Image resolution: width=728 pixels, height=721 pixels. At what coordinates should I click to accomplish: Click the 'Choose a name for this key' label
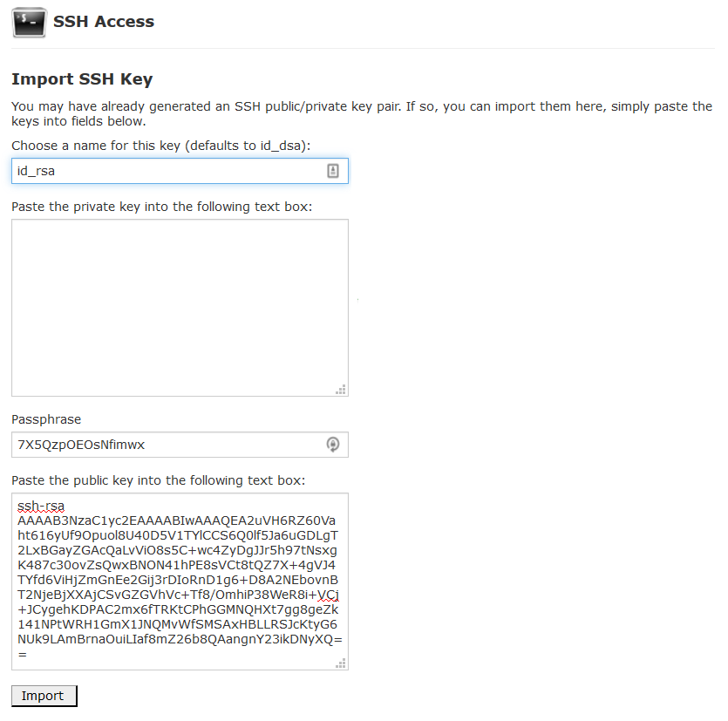click(160, 146)
